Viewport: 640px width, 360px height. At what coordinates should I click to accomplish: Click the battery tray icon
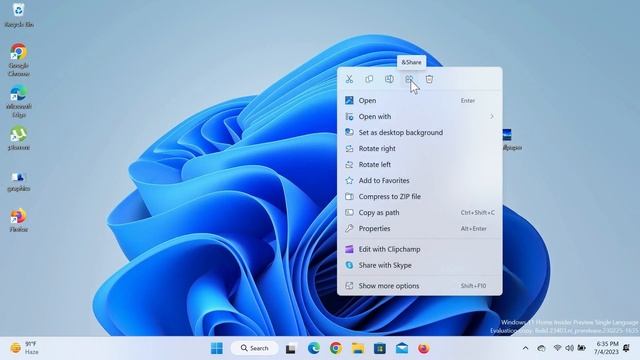coord(581,348)
